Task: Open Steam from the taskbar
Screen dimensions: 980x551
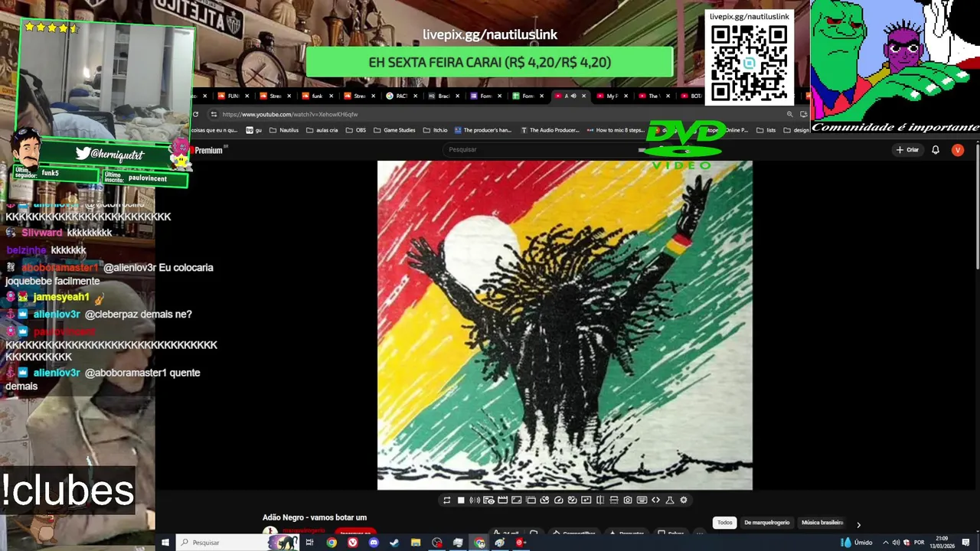Action: click(394, 543)
